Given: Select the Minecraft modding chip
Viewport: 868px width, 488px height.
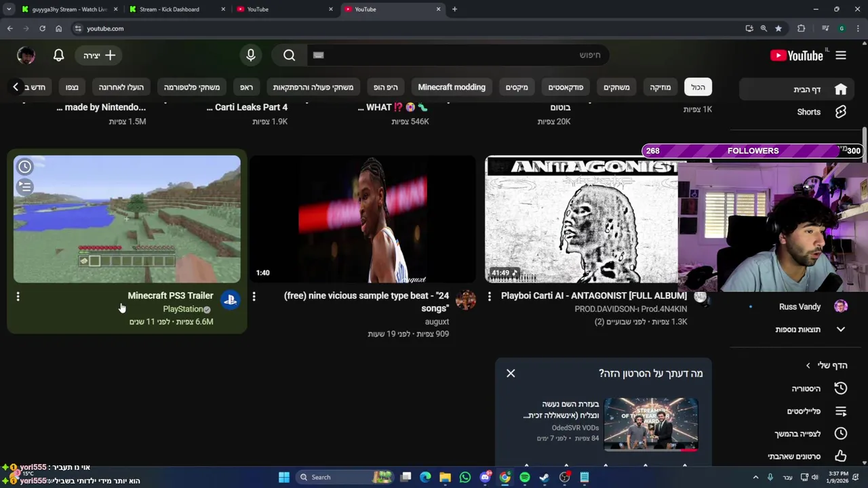Looking at the screenshot, I should pos(452,87).
